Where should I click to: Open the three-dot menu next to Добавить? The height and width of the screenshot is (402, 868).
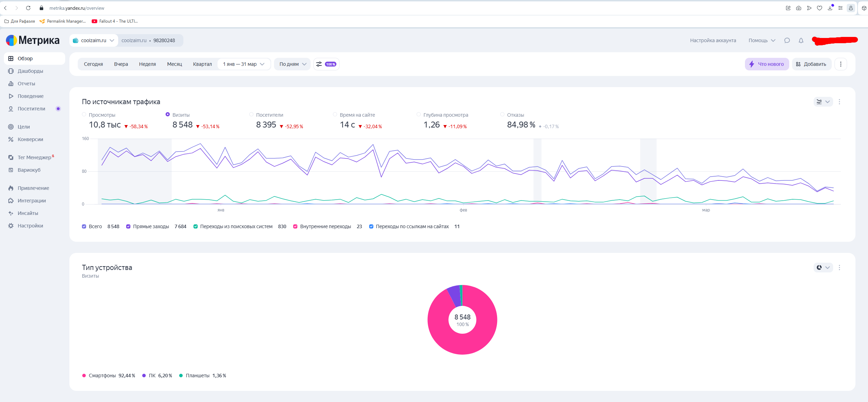pos(840,64)
